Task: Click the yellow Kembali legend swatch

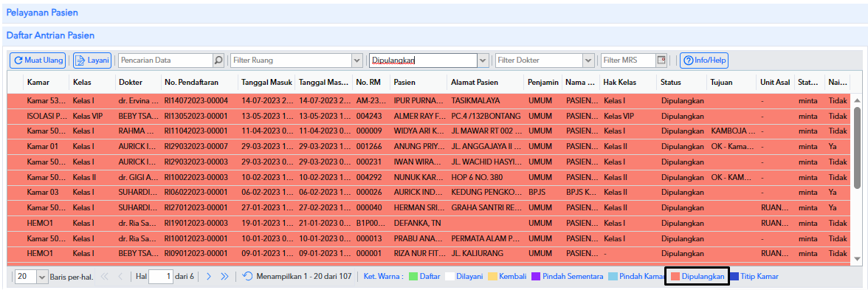Action: point(493,276)
